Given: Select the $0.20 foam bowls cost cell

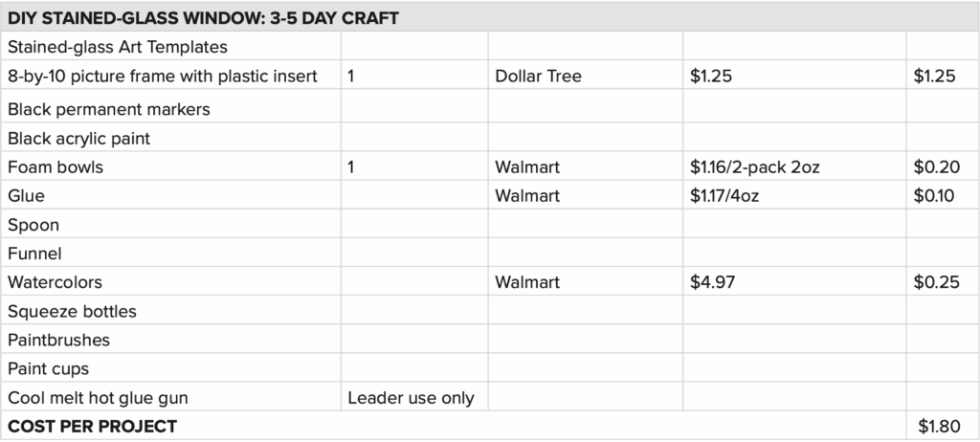Looking at the screenshot, I should click(x=936, y=167).
